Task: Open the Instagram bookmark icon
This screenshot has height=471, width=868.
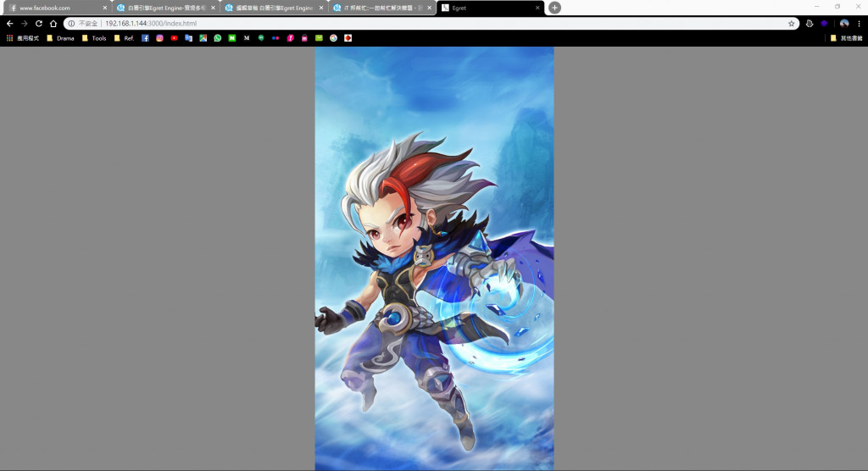Action: click(159, 38)
